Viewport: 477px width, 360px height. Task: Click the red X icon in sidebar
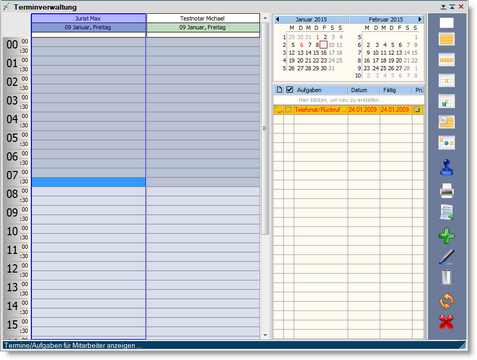(446, 322)
